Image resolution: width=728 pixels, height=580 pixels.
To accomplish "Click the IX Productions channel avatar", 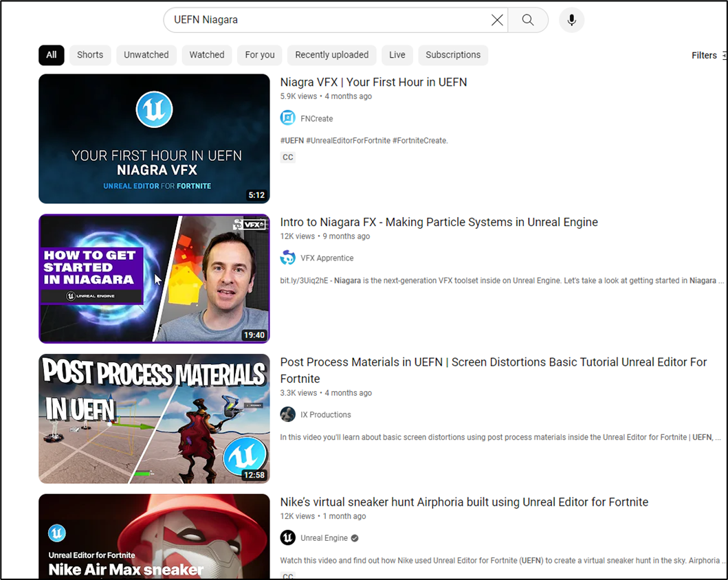I will [x=288, y=414].
